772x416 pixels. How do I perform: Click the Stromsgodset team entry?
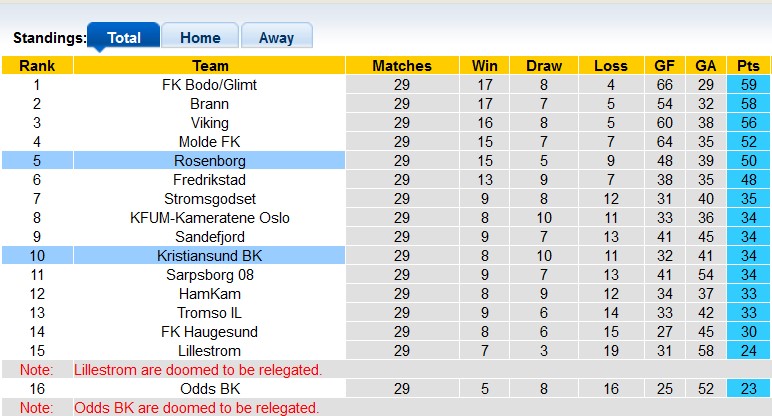pos(209,199)
